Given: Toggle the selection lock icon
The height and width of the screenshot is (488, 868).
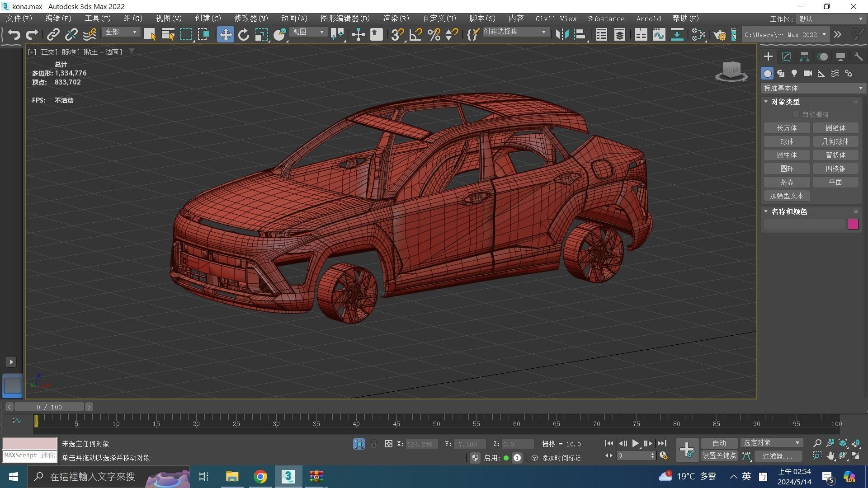Looking at the screenshot, I should pos(374,444).
